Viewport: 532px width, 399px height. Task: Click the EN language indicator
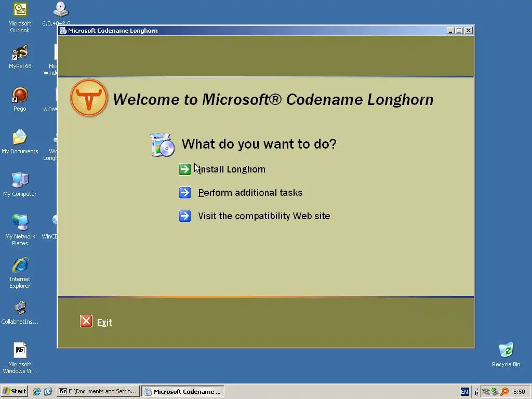pyautogui.click(x=464, y=392)
